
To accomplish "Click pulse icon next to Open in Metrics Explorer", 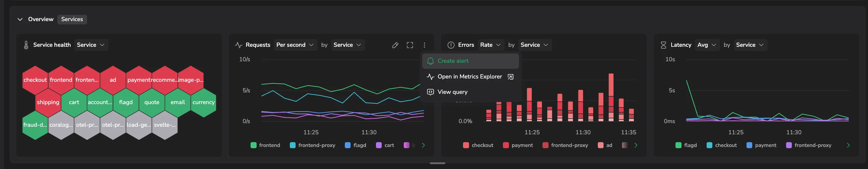I will pyautogui.click(x=430, y=77).
